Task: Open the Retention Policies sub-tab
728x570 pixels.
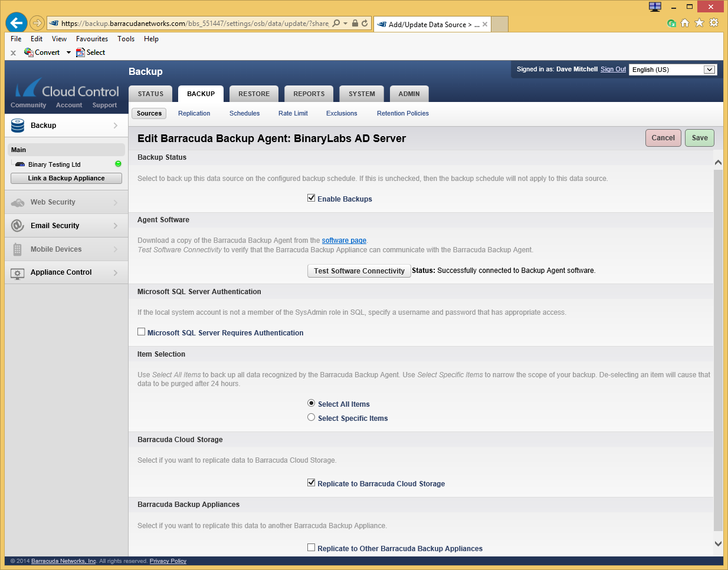Action: pos(403,113)
